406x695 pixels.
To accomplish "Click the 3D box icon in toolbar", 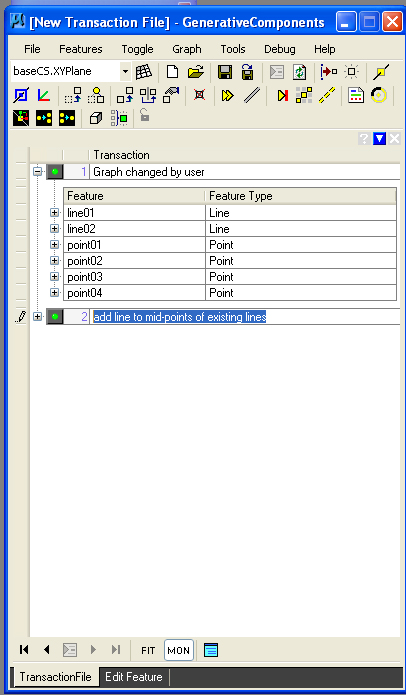I will point(96,118).
